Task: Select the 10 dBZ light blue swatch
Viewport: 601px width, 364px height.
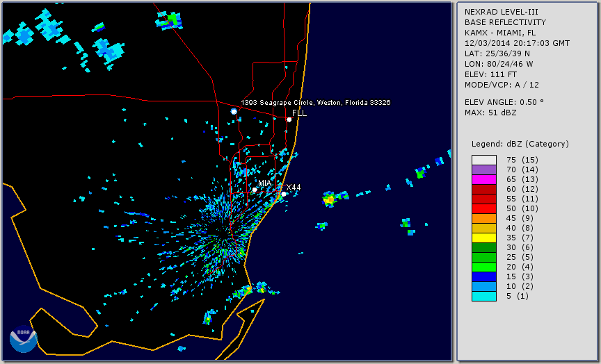Action: click(x=484, y=287)
